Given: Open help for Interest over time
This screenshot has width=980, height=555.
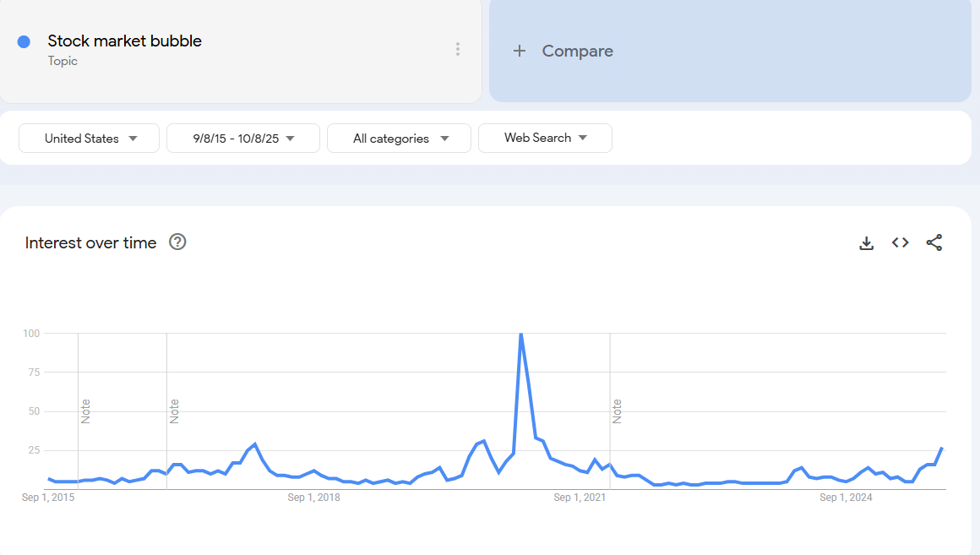Looking at the screenshot, I should pos(177,242).
